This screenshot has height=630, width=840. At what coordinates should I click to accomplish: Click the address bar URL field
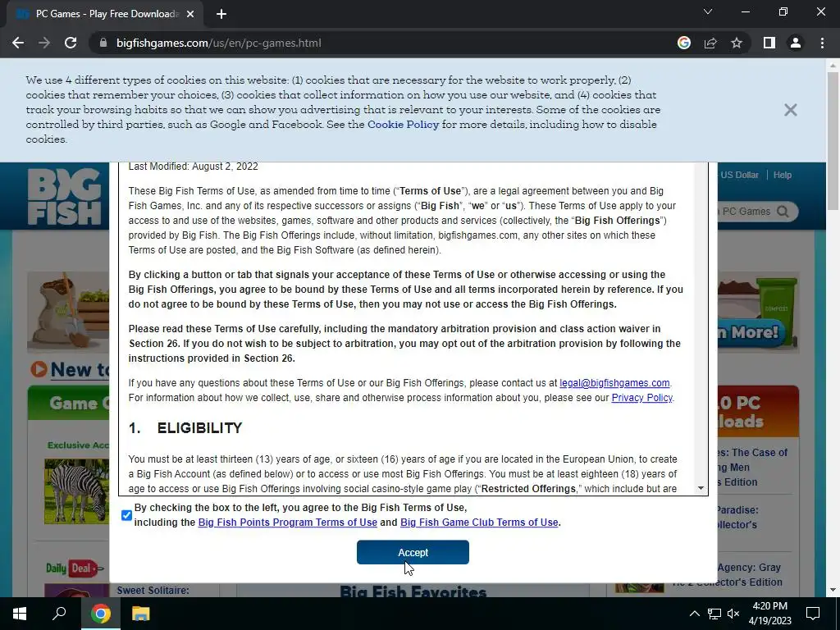pyautogui.click(x=375, y=43)
